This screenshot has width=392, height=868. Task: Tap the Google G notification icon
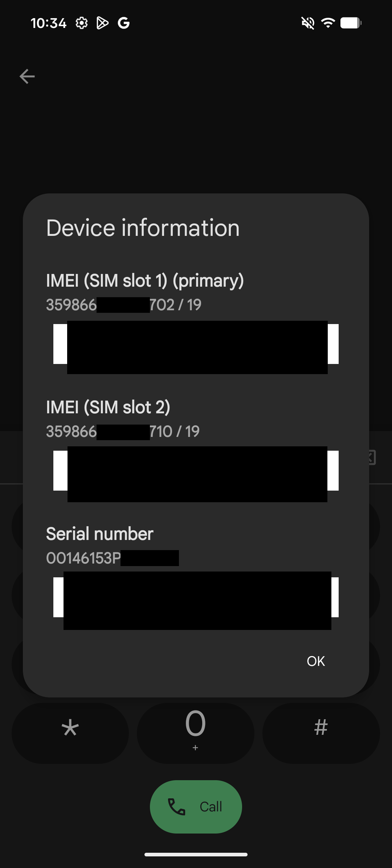click(x=123, y=23)
